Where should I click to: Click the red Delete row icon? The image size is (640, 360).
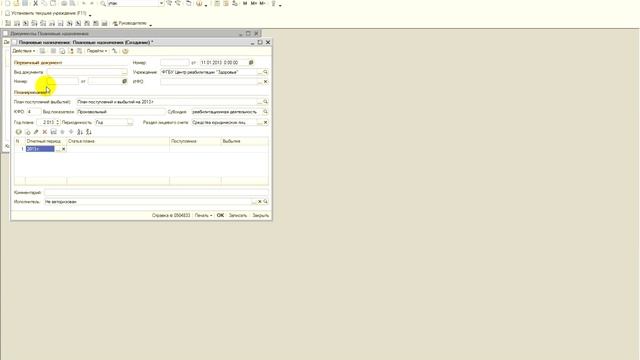pos(45,132)
